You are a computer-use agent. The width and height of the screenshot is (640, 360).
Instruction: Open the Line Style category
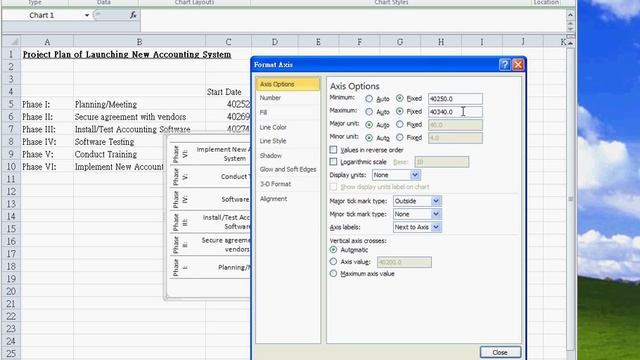288,141
